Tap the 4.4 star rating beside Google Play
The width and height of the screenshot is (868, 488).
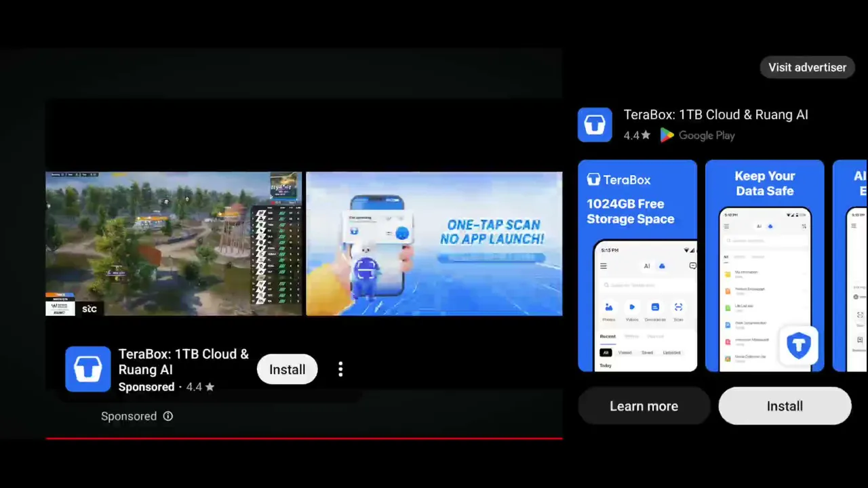[x=637, y=136]
